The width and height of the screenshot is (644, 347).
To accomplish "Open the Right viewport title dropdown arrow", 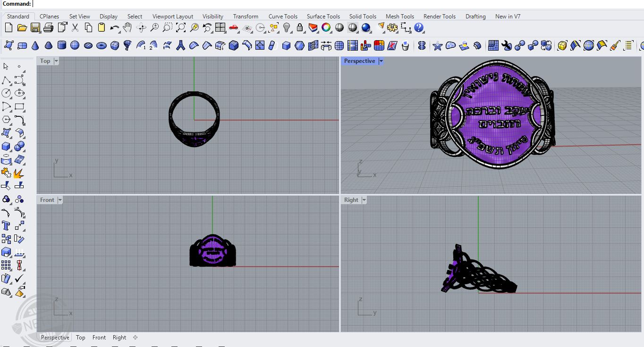I will 364,200.
